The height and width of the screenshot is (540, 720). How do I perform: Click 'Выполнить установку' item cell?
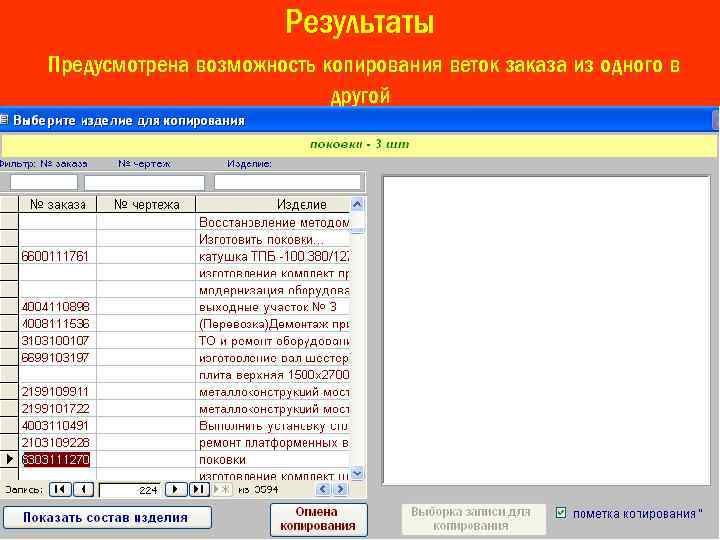273,426
